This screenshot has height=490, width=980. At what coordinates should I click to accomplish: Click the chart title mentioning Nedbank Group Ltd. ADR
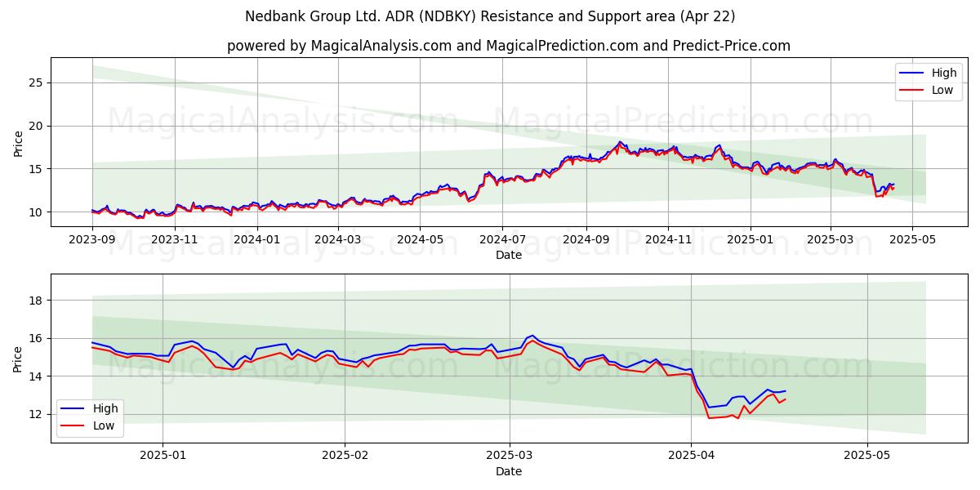tap(490, 16)
